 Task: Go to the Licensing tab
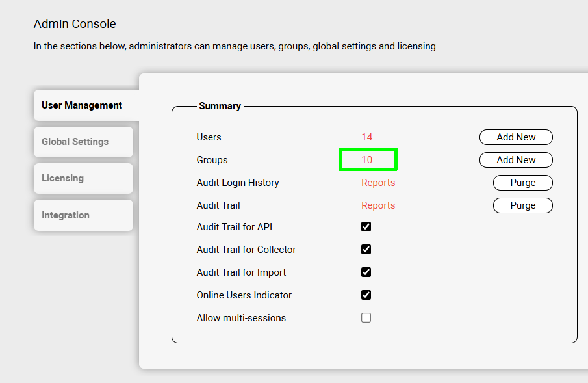63,178
